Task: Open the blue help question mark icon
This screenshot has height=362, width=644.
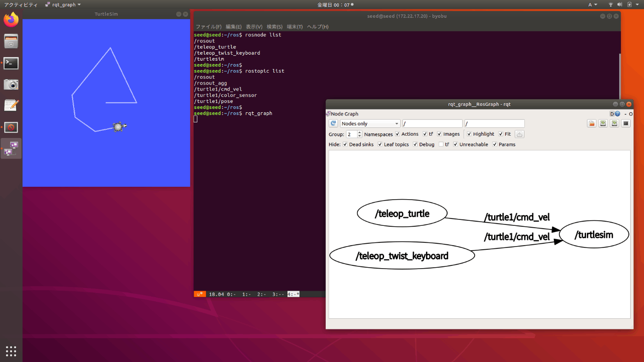Action: tap(617, 114)
